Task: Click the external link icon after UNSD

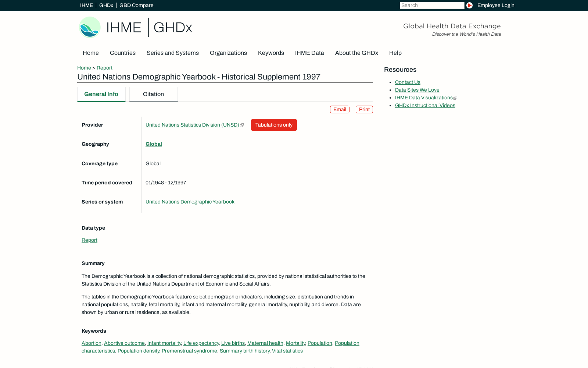Action: coord(242,125)
